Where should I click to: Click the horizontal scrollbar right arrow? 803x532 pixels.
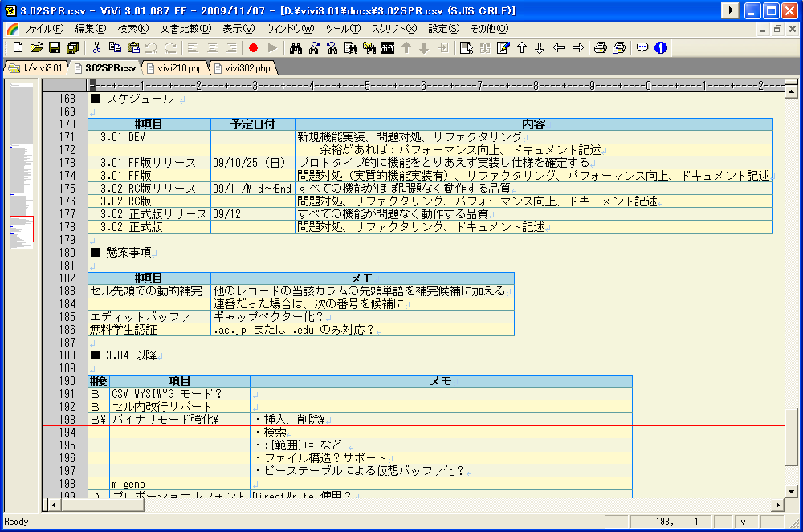[x=777, y=505]
